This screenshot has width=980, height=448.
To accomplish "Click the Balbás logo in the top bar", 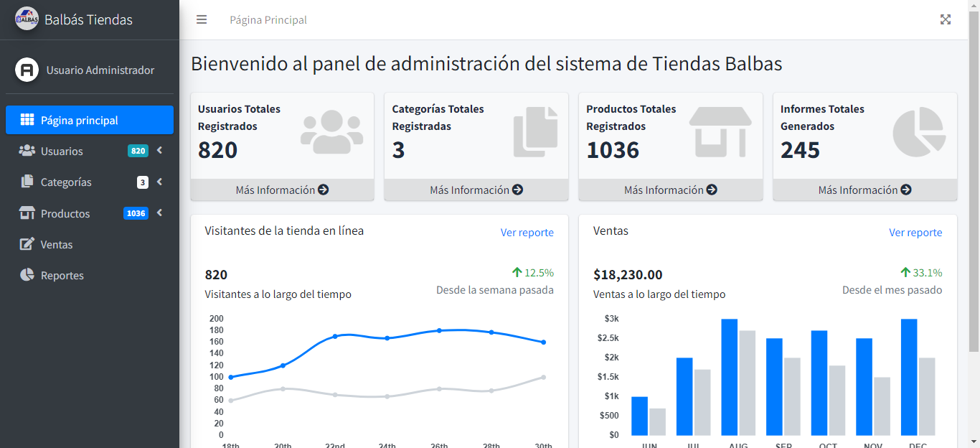I will pos(26,19).
